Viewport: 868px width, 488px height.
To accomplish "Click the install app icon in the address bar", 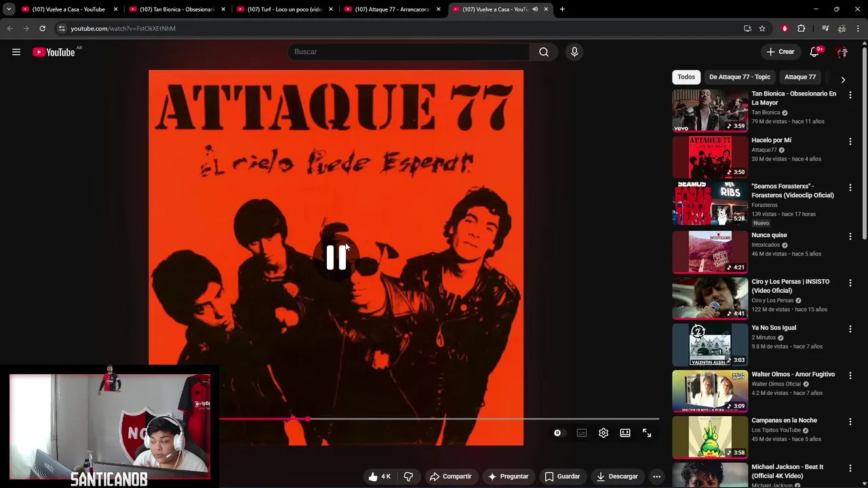I will (x=747, y=28).
